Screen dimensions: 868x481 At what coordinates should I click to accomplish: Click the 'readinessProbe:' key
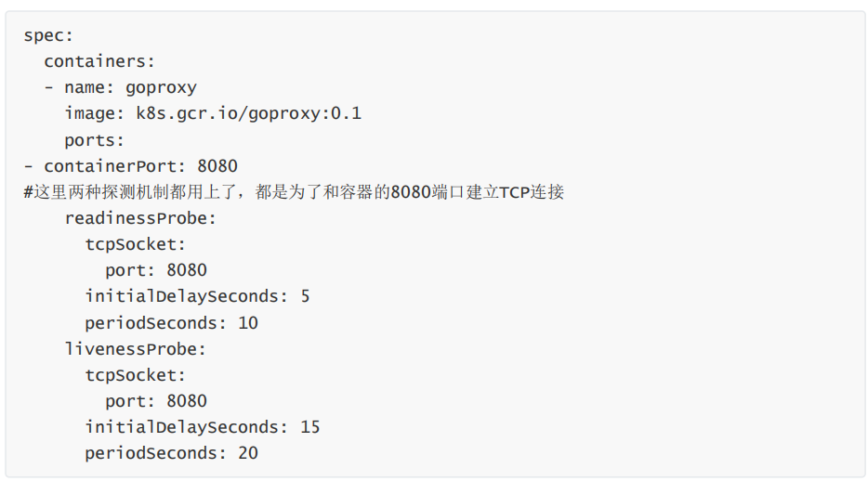140,218
